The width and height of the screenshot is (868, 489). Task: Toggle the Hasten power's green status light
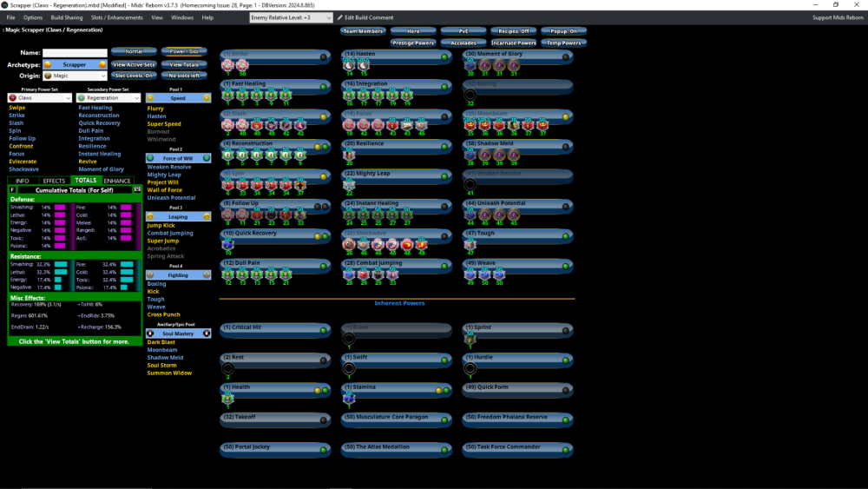point(444,56)
